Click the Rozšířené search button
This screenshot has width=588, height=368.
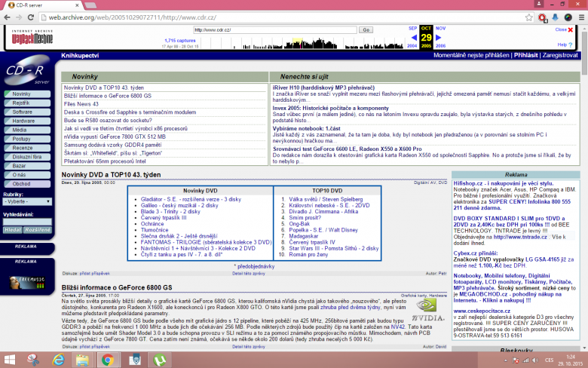pos(38,230)
